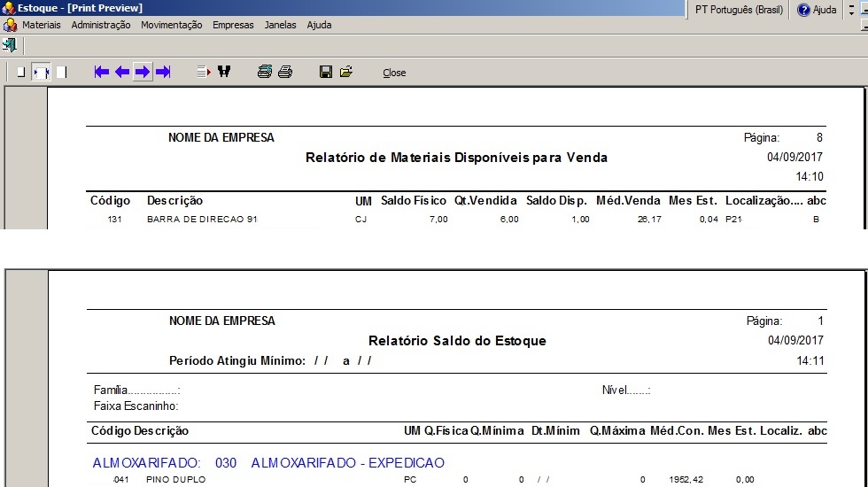Click the Ajuda help button in language bar
868x487 pixels.
click(817, 10)
